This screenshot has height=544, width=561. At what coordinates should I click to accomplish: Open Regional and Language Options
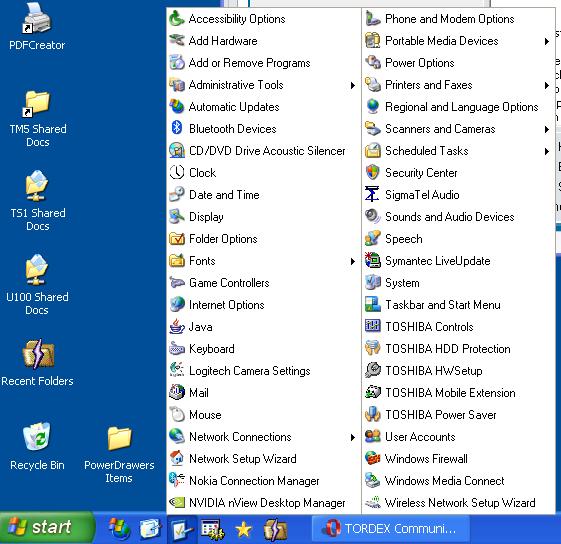(459, 107)
